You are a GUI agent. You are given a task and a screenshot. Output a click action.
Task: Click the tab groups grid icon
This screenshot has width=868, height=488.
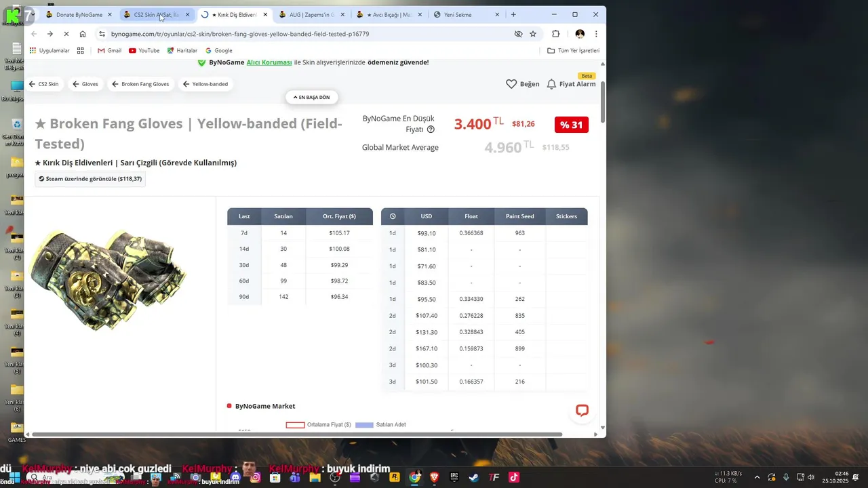pyautogui.click(x=81, y=50)
